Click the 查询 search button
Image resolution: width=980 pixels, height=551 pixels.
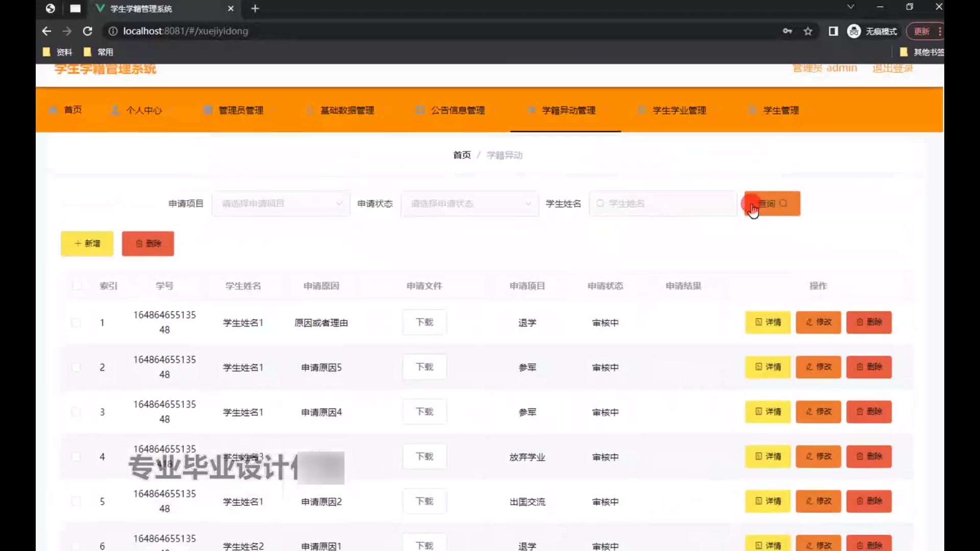[772, 204]
